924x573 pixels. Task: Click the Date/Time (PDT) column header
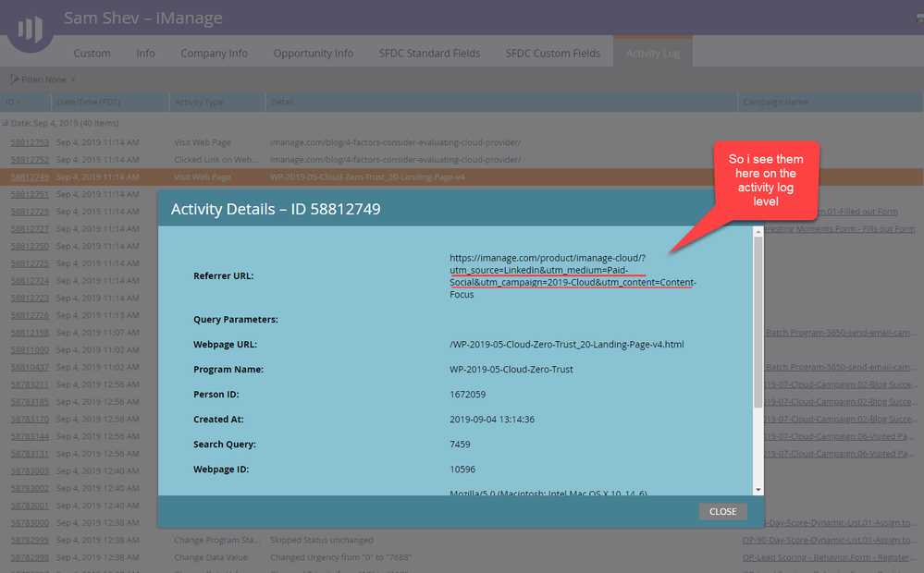pos(88,102)
